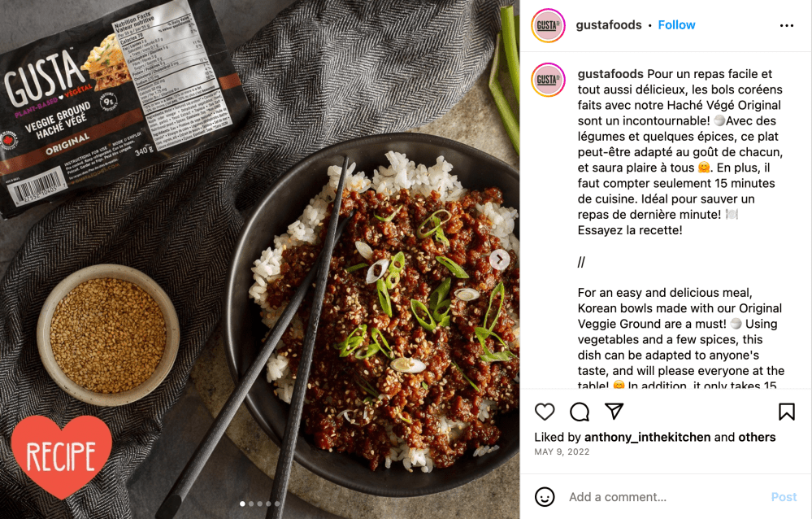Save the post with the bookmark icon
Screen dimensions: 812x519
(x=786, y=412)
